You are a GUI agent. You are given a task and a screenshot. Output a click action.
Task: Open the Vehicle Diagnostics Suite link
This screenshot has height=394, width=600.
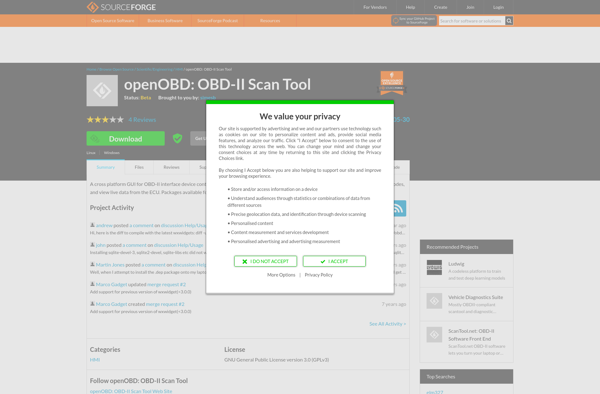(476, 297)
